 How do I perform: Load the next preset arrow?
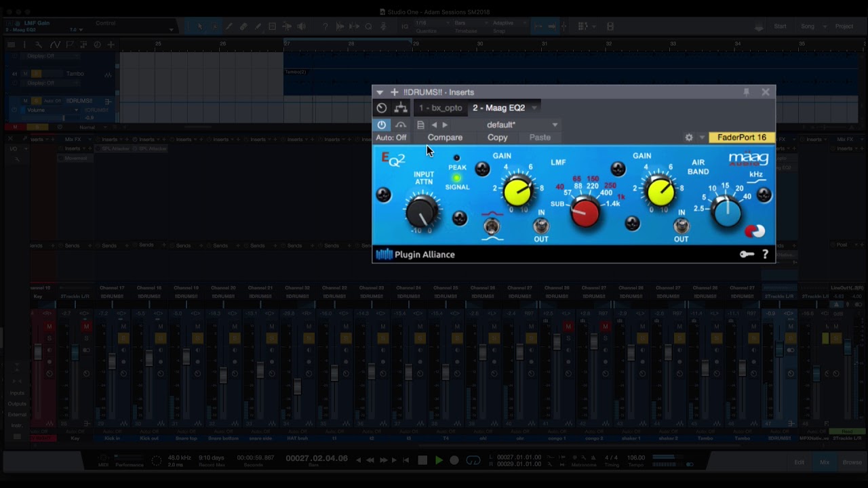point(445,125)
